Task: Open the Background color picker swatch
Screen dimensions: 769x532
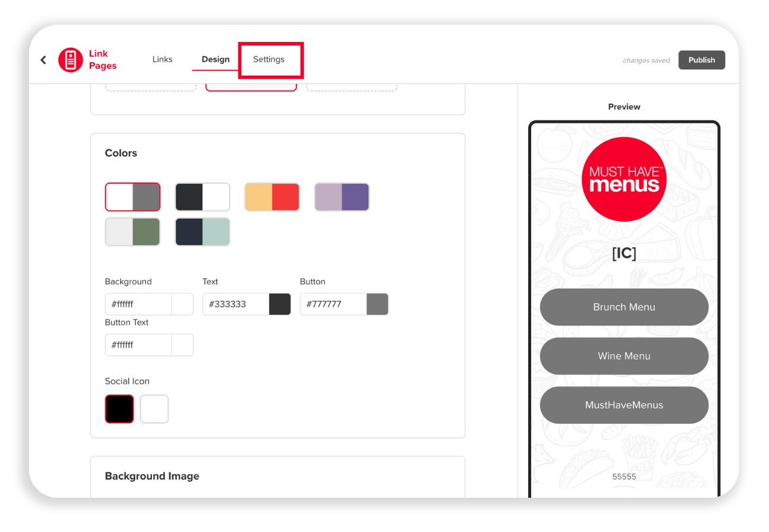Action: (182, 304)
